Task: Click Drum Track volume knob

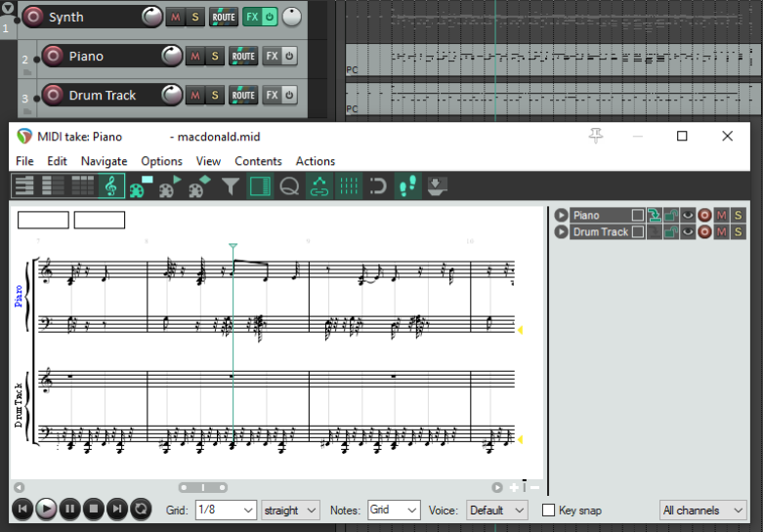Action: click(172, 95)
